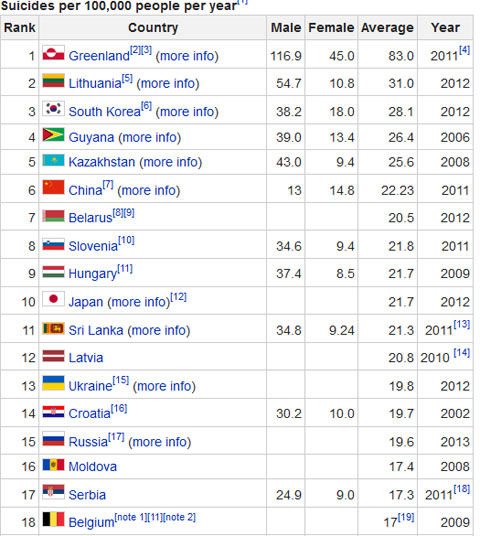Open the China country link
The width and height of the screenshot is (480, 536).
85,190
